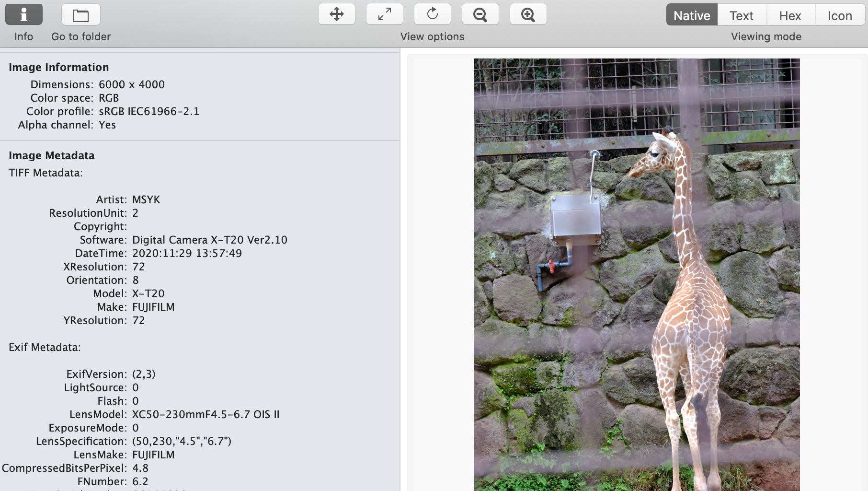Click the LensMake value FUJIFILM
This screenshot has width=868, height=491.
coord(153,455)
